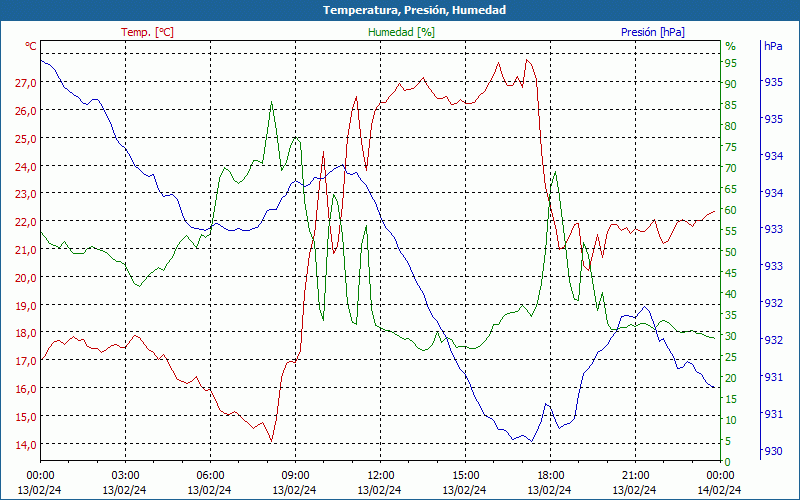
Task: Click the 15,0 temperature axis value
Action: [x=26, y=417]
